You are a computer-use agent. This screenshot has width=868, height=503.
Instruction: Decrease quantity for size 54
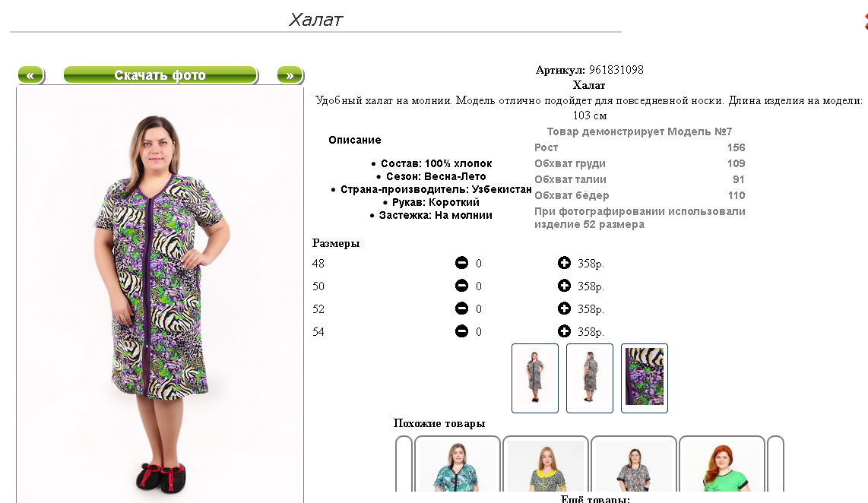pos(461,331)
